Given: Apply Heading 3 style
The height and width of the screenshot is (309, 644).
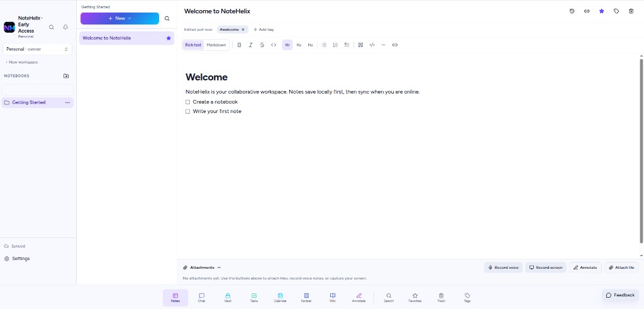Looking at the screenshot, I should [x=310, y=45].
